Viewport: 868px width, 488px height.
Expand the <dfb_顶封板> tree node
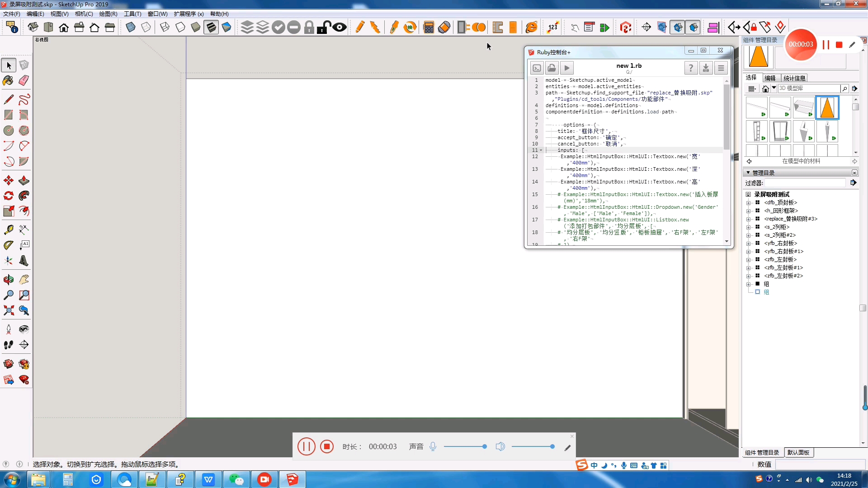pyautogui.click(x=748, y=203)
